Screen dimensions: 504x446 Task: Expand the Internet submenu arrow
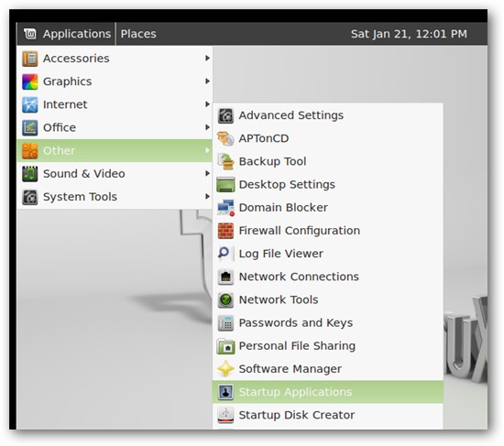(x=207, y=104)
